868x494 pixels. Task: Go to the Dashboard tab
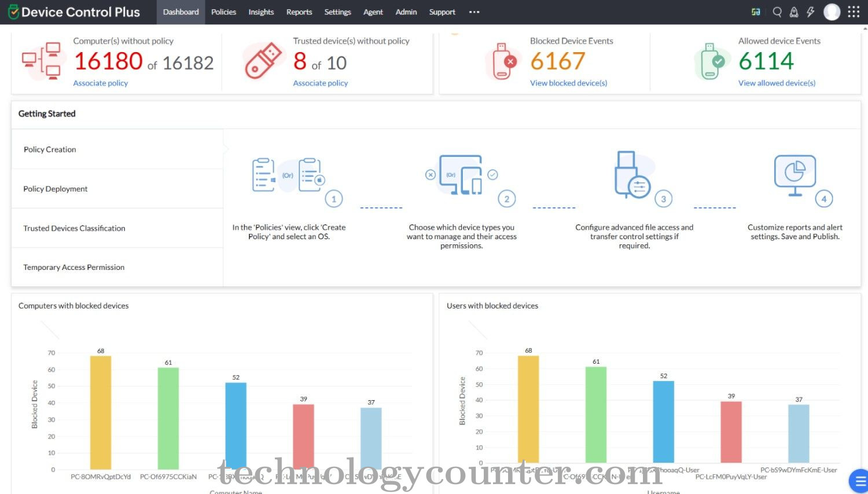tap(181, 12)
